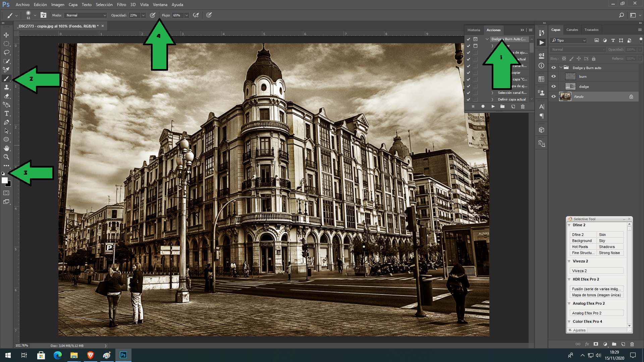The width and height of the screenshot is (644, 362).
Task: Select the Eyedropper tool
Action: pyautogui.click(x=6, y=70)
